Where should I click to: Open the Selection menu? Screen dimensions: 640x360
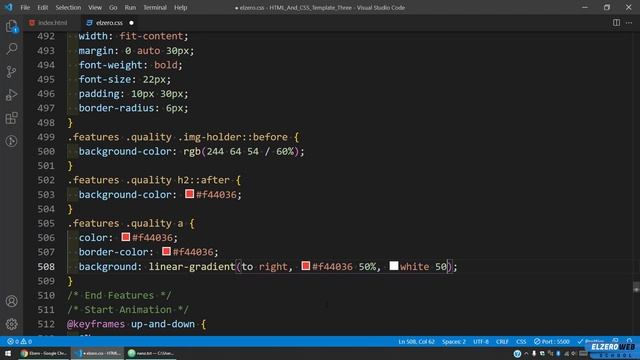click(x=68, y=7)
